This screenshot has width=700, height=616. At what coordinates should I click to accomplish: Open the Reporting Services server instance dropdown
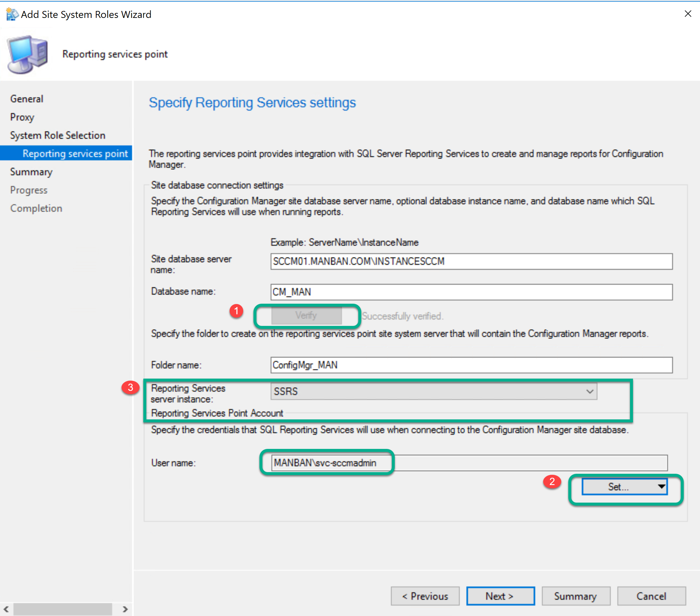(x=590, y=391)
